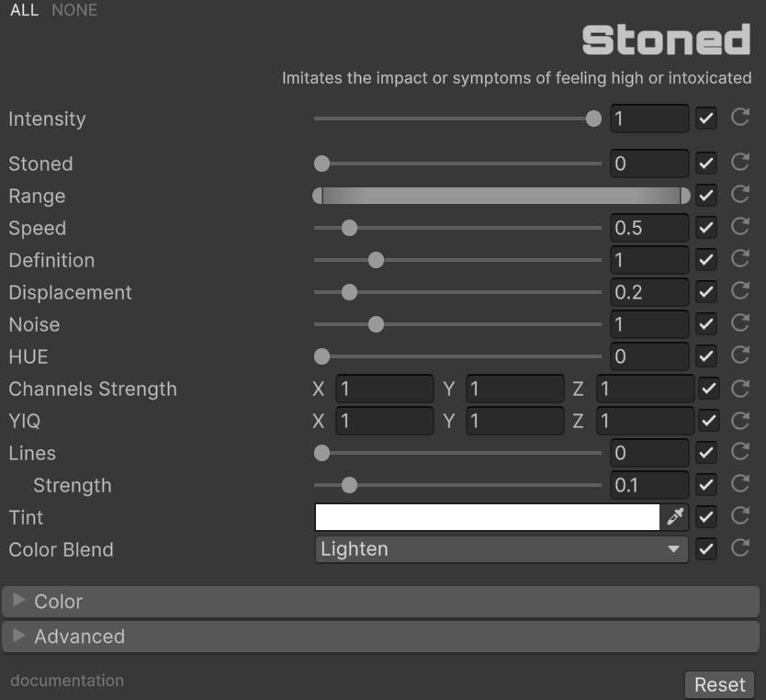Choose NONE to deselect all overrides
This screenshot has width=766, height=700.
point(74,10)
